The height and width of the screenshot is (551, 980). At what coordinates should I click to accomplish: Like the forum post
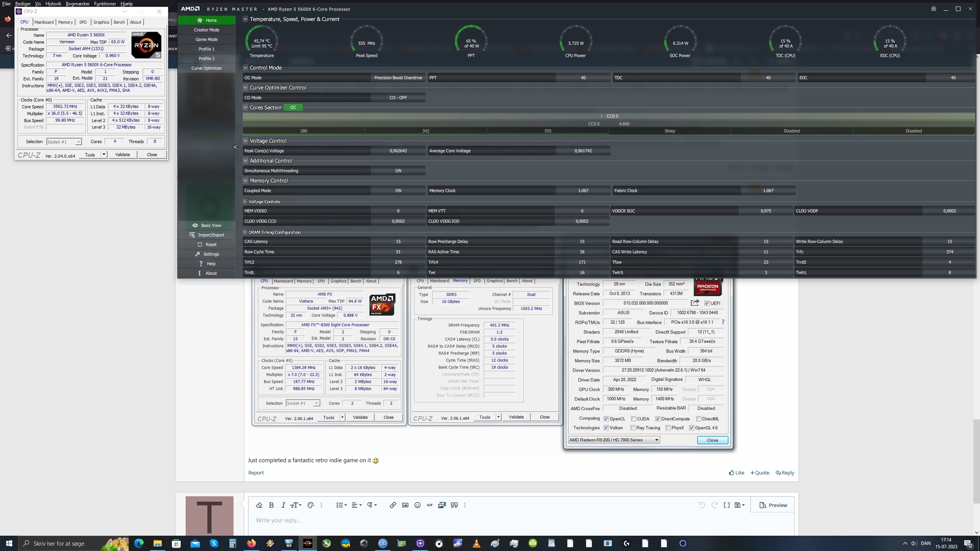[737, 473]
